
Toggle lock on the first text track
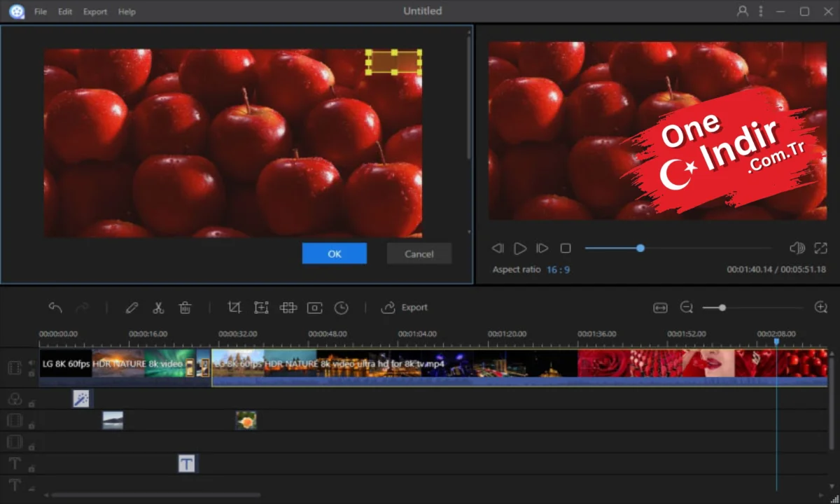(x=31, y=468)
